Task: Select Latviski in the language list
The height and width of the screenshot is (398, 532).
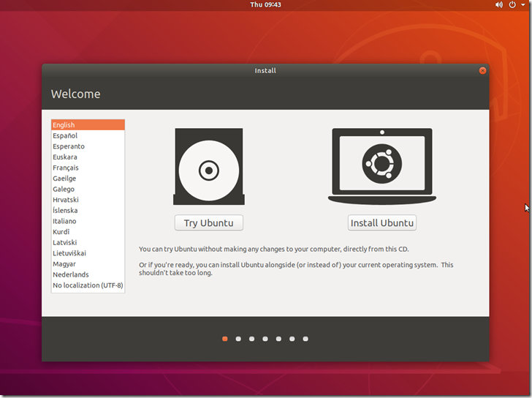Action: (88, 242)
